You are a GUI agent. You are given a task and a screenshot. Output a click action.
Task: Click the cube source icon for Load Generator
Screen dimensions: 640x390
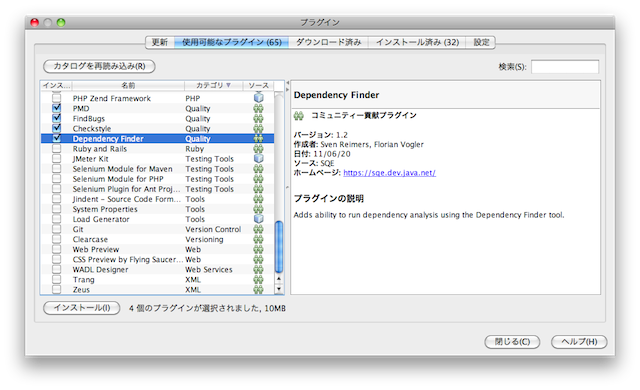(258, 219)
